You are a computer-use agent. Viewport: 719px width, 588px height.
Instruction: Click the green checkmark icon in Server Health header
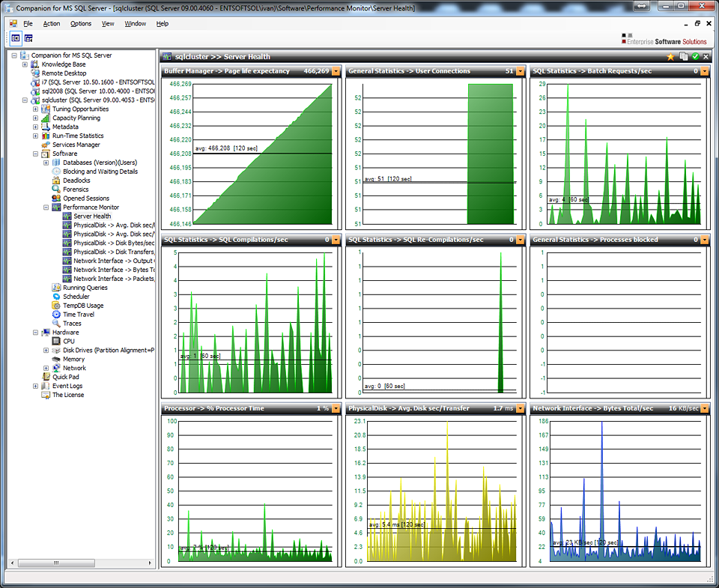coord(696,57)
